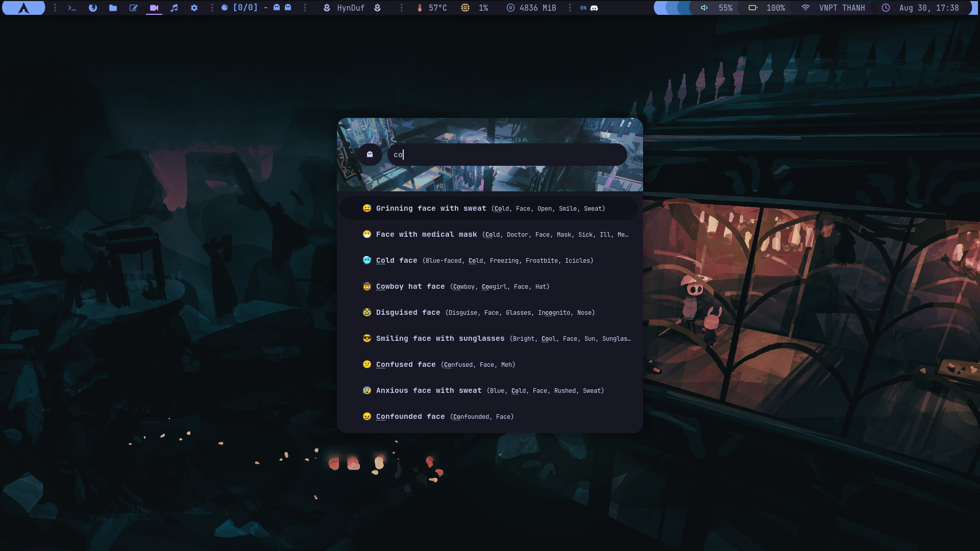Click the flower icon left of HynDuf
This screenshot has height=551, width=980.
coord(327,8)
